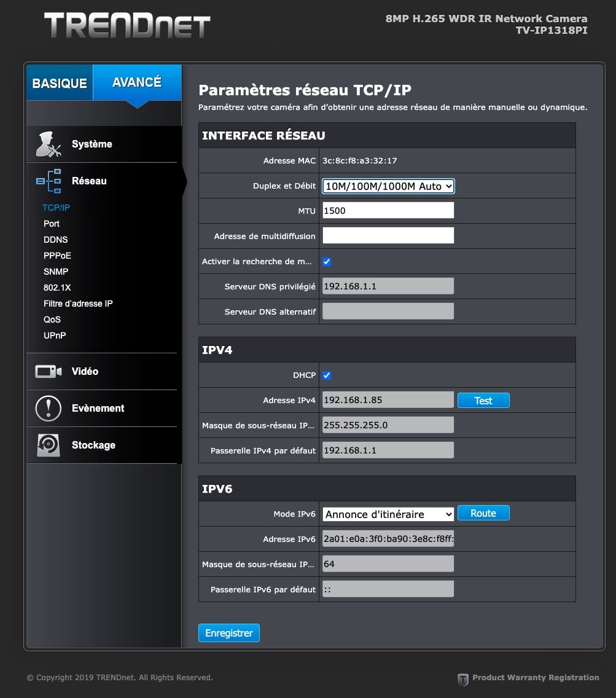The image size is (616, 698).
Task: Uncheck the multicast discovery checkbox
Action: (327, 262)
